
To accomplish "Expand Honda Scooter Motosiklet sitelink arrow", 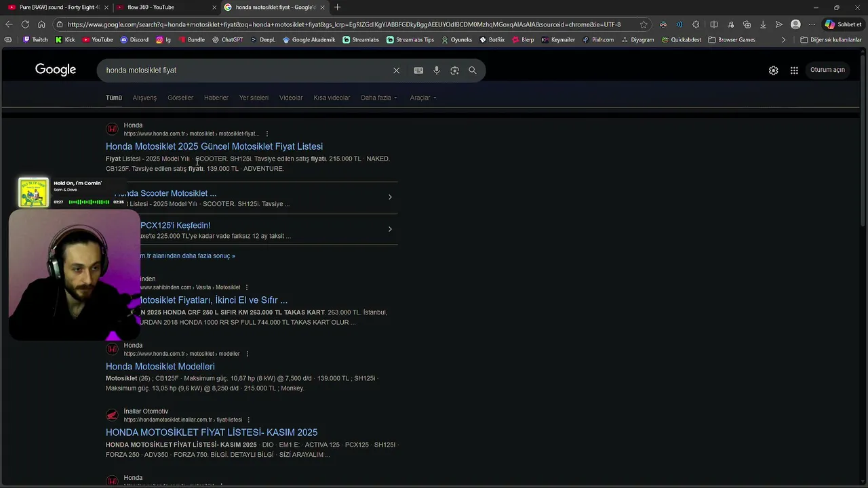I will click(x=390, y=197).
